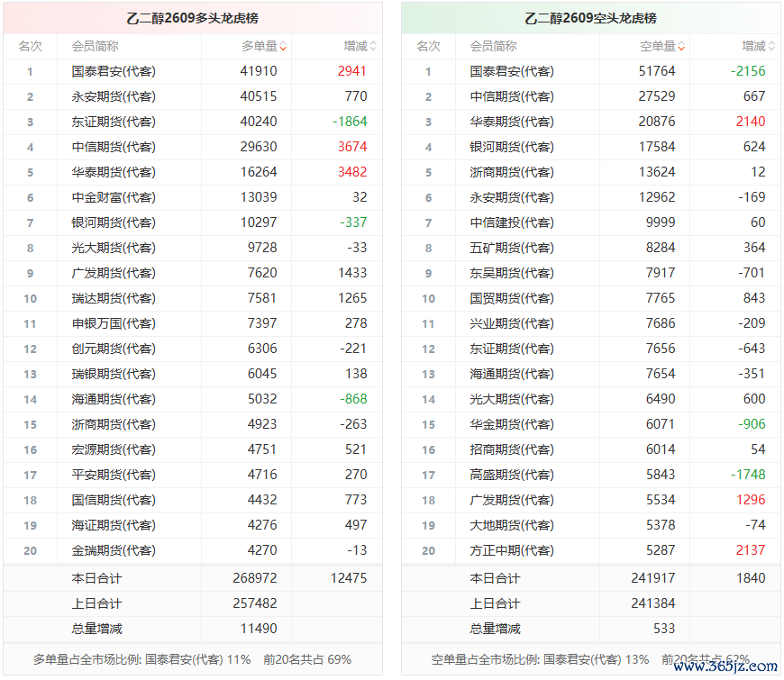Click short table 总量增减 value 533
784x680 pixels.
pyautogui.click(x=664, y=629)
